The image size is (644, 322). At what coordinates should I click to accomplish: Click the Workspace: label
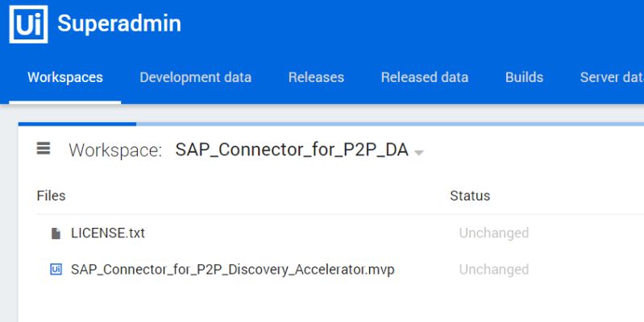tap(115, 150)
